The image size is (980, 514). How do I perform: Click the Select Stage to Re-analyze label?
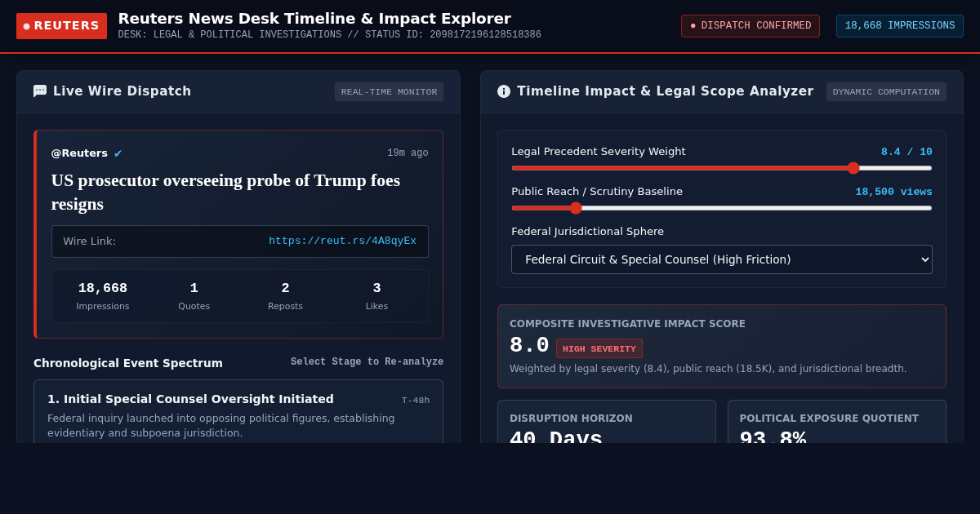click(367, 362)
